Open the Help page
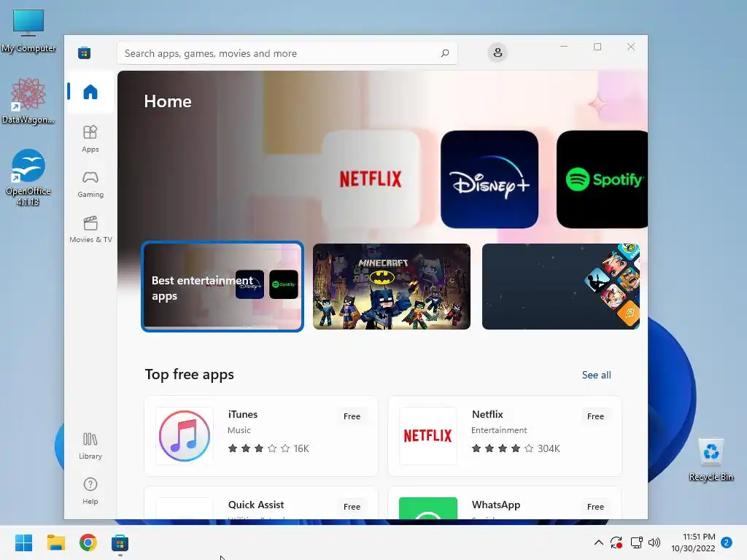The width and height of the screenshot is (747, 560). [x=90, y=491]
